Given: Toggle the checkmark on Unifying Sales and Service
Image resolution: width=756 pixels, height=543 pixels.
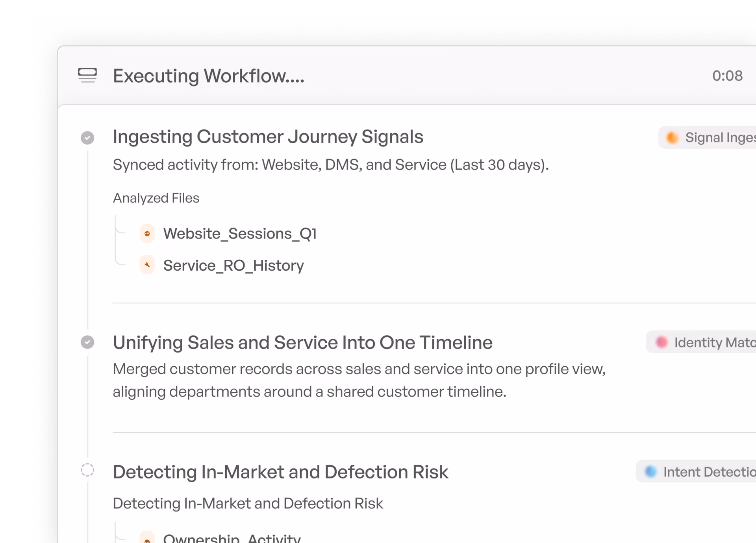Looking at the screenshot, I should coord(87,342).
